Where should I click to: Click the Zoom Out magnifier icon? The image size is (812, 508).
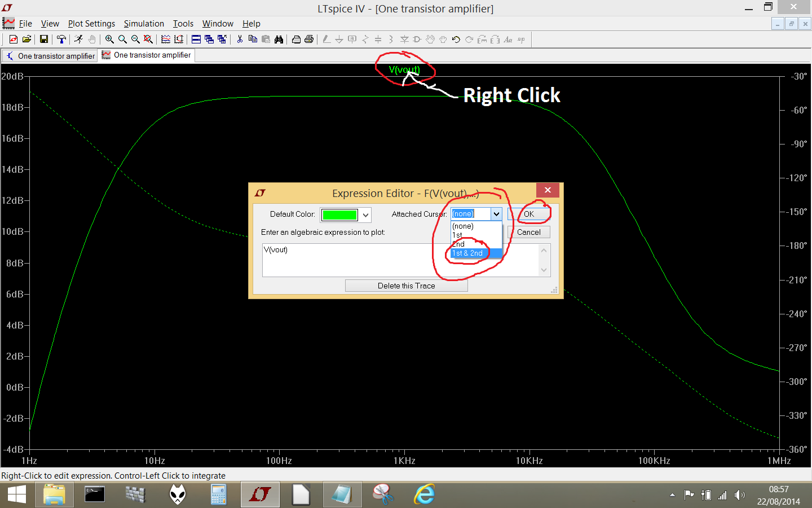click(135, 40)
